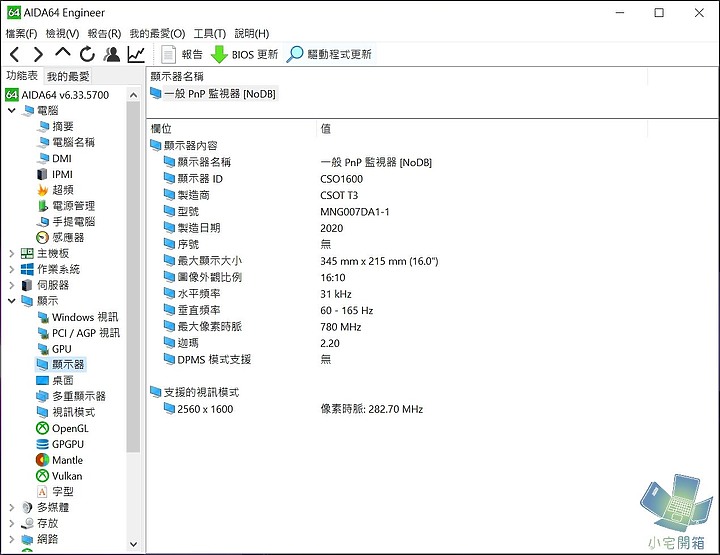Click sidebar scrollbar up arrow

point(133,95)
